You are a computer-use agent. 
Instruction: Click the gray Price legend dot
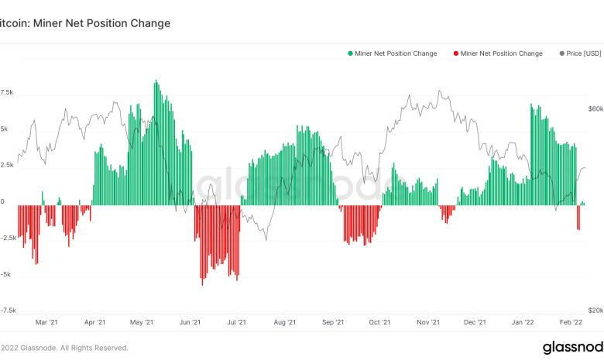[561, 53]
